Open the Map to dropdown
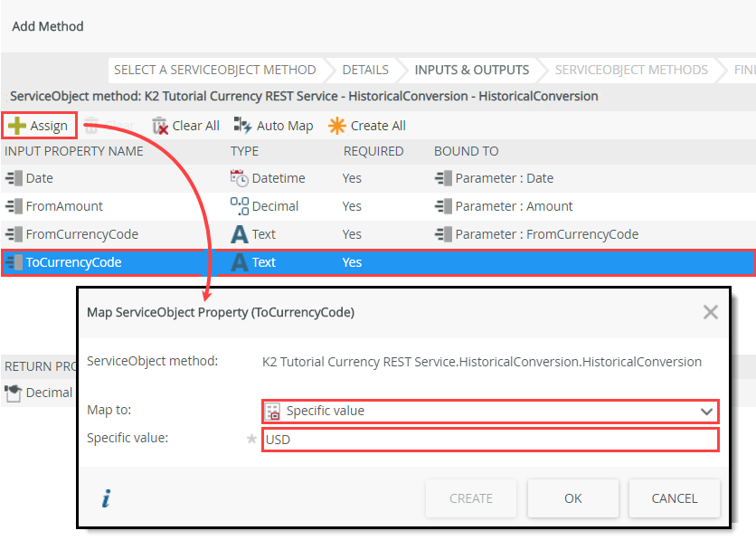This screenshot has width=756, height=540. (489, 411)
